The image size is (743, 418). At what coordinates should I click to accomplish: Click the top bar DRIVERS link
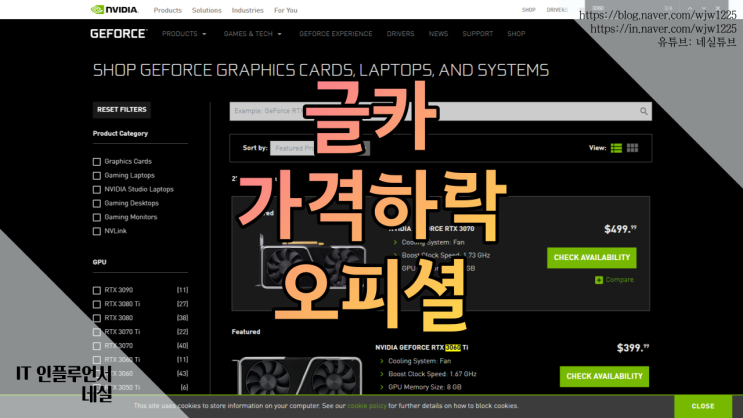click(x=557, y=9)
